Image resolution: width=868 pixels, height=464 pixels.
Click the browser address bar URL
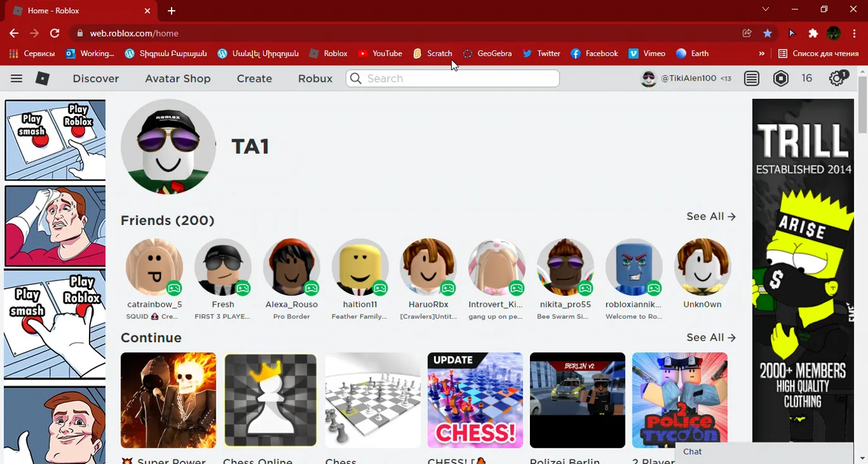click(x=134, y=33)
